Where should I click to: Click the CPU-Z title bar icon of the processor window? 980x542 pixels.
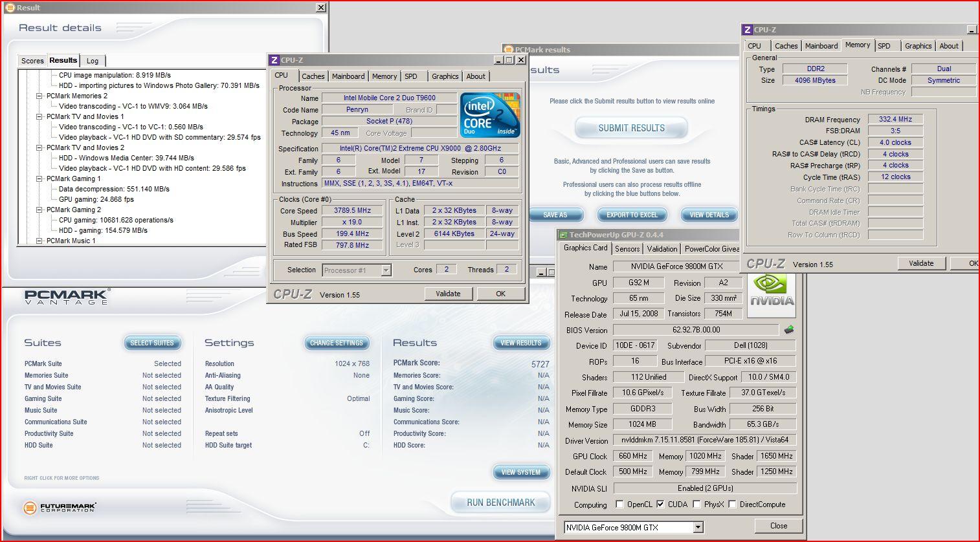point(274,60)
